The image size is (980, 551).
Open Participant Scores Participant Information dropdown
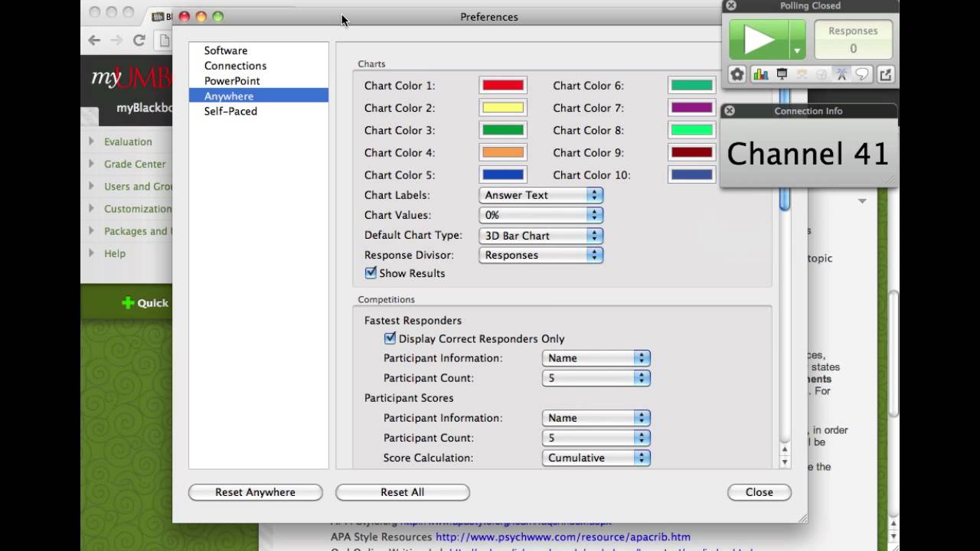coord(596,418)
